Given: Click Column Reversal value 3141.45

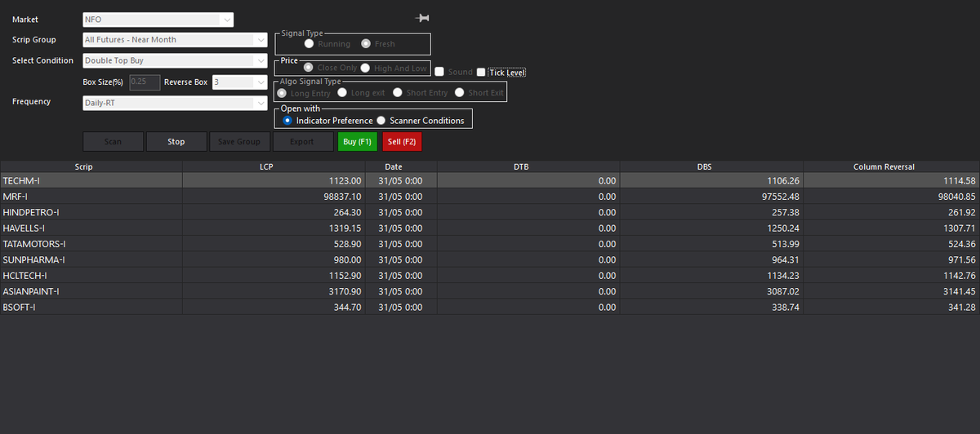Looking at the screenshot, I should [x=960, y=291].
